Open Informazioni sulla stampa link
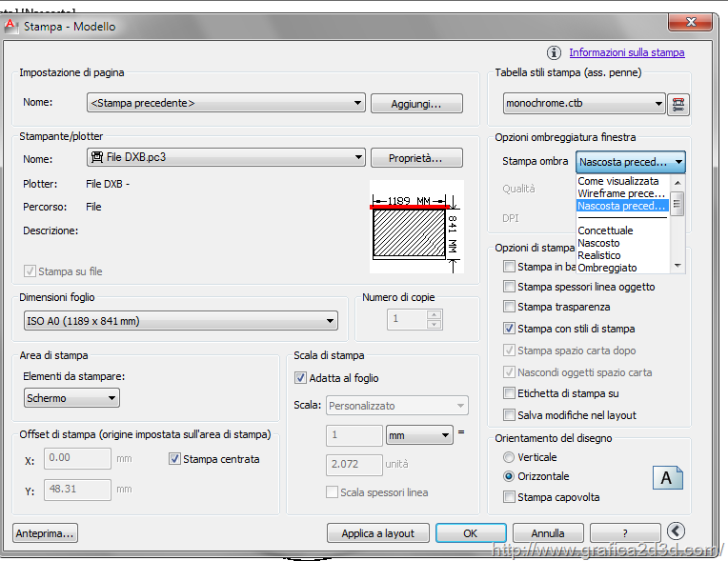Image resolution: width=728 pixels, height=561 pixels. click(x=626, y=53)
